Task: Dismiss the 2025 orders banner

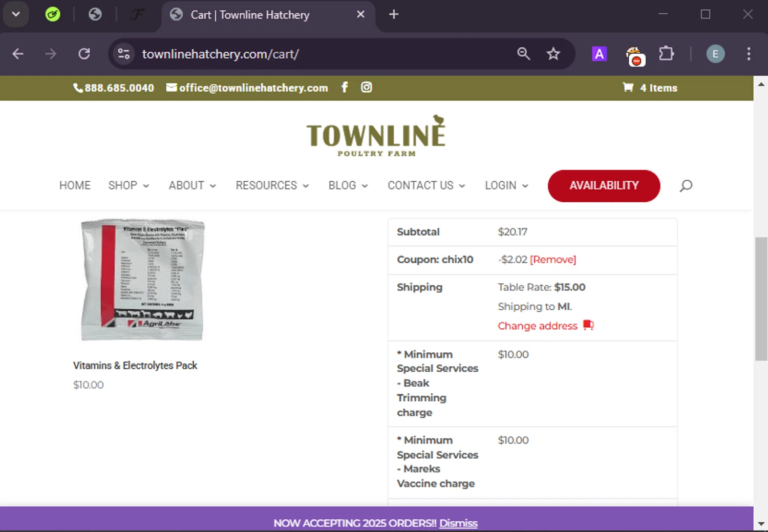Action: [458, 523]
